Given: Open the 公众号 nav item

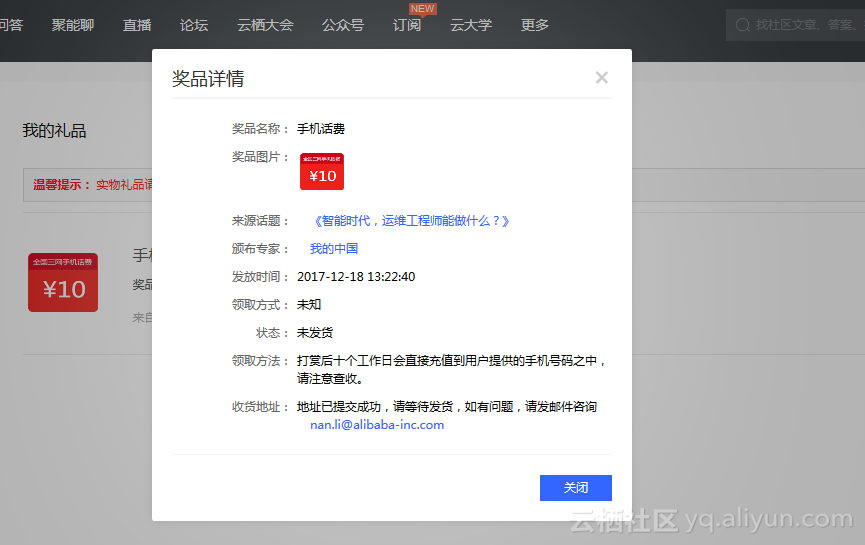Looking at the screenshot, I should (x=343, y=25).
